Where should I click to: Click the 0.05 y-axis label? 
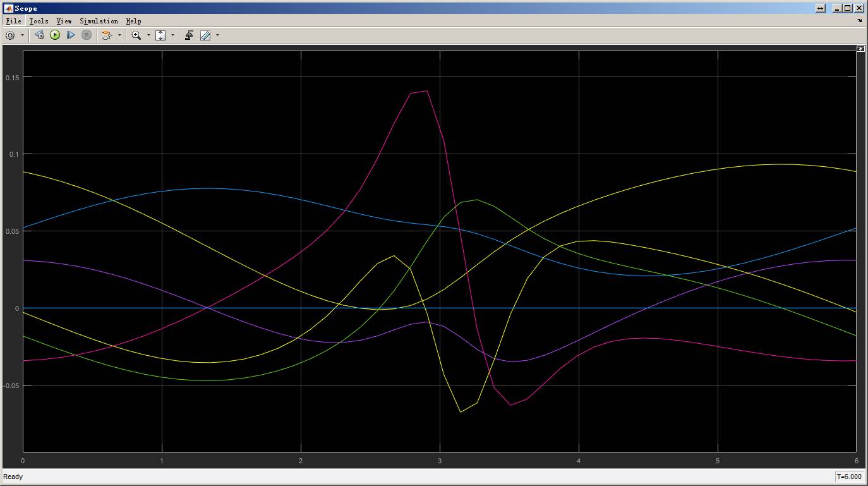(x=12, y=231)
